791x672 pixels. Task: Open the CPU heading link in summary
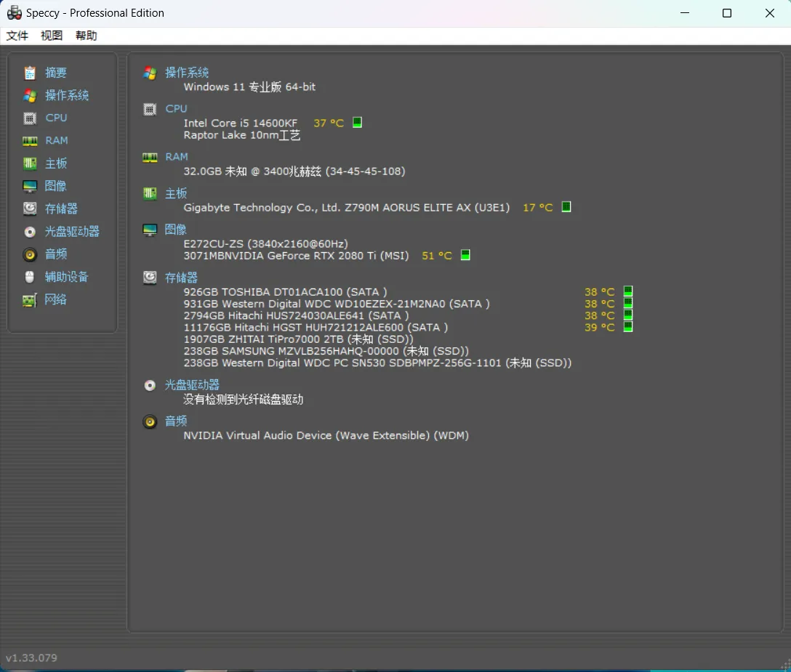click(176, 109)
